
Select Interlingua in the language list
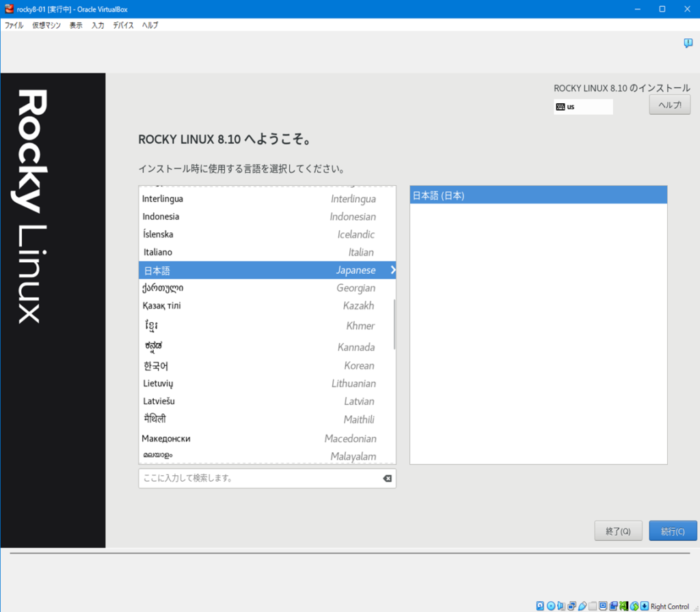click(x=267, y=199)
